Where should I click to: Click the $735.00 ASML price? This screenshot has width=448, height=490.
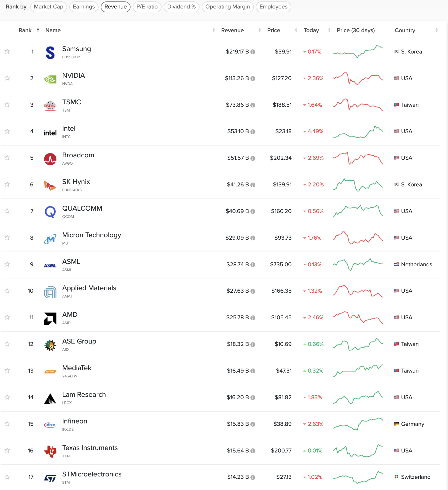tap(281, 264)
